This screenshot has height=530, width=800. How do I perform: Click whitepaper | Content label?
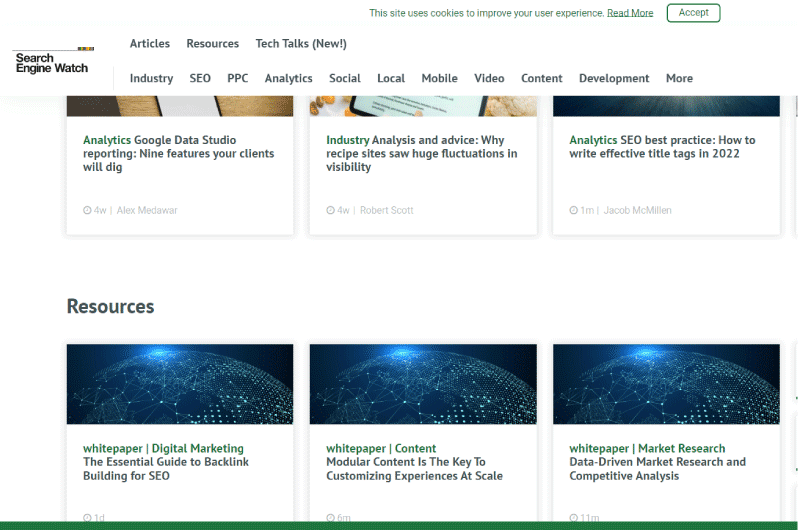(x=381, y=448)
